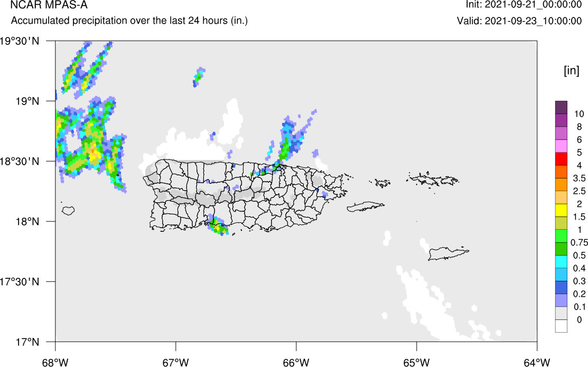Click the legend value '3.5'
The width and height of the screenshot is (588, 367).
coord(580,178)
